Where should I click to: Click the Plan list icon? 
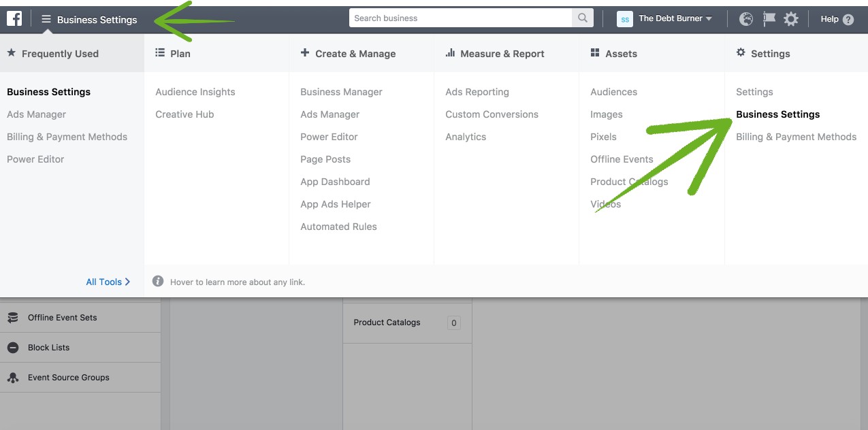pos(160,52)
